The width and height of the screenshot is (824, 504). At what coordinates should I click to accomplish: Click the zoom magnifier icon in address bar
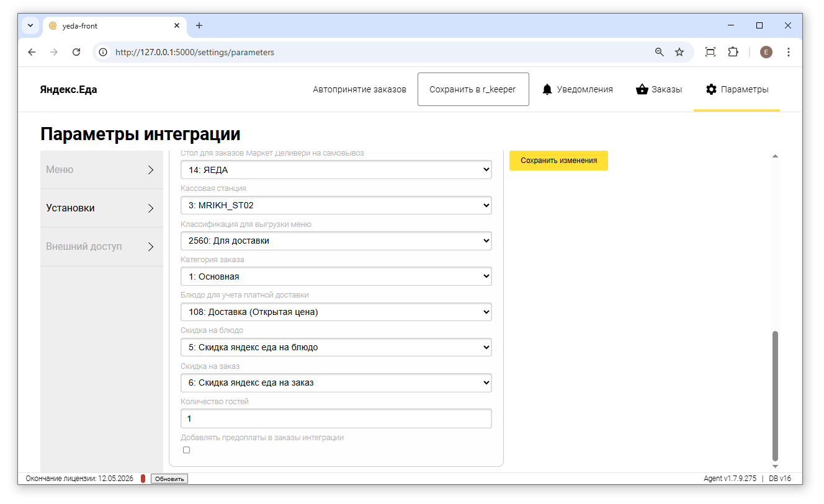coord(660,52)
